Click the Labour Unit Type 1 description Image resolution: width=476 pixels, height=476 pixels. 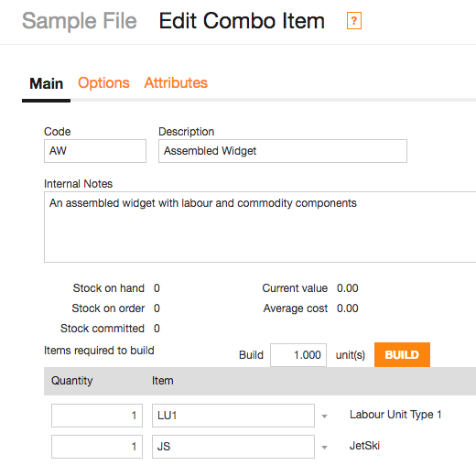pyautogui.click(x=395, y=415)
